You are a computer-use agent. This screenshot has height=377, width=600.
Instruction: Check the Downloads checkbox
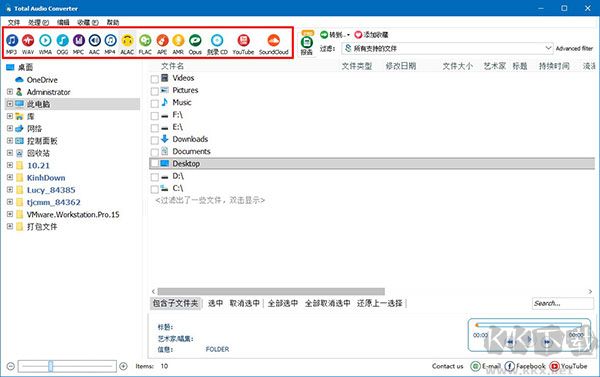[155, 140]
